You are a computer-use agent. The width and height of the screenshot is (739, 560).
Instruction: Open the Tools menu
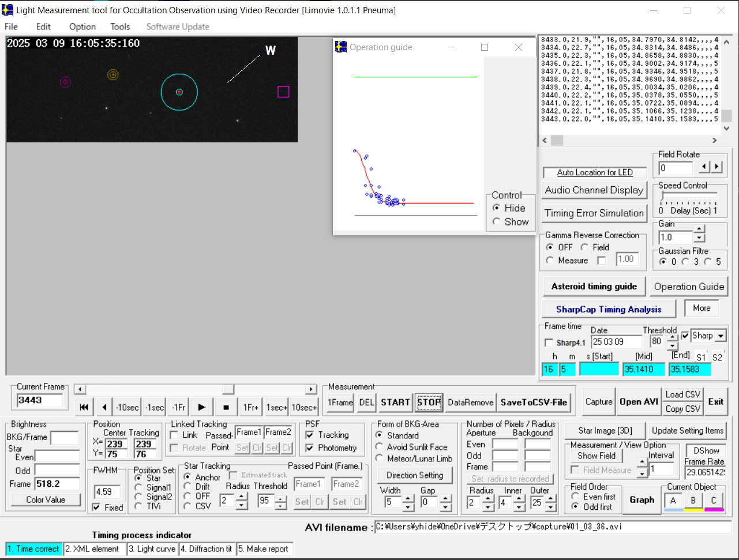[120, 27]
